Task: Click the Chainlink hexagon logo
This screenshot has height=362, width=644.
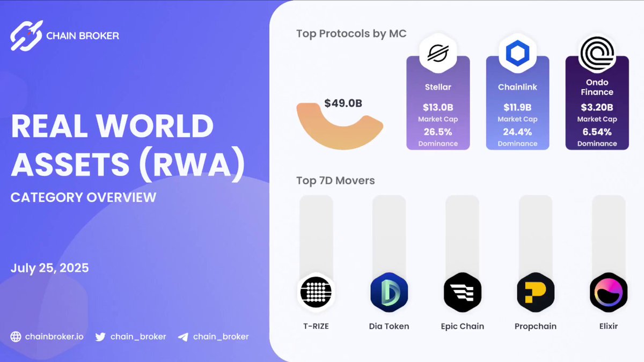Action: pos(517,53)
